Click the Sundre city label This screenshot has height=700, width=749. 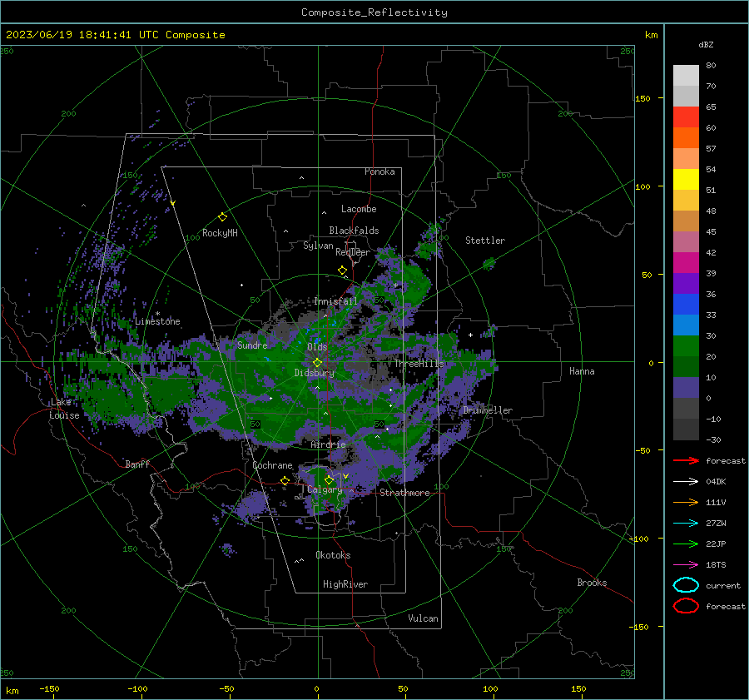point(252,345)
